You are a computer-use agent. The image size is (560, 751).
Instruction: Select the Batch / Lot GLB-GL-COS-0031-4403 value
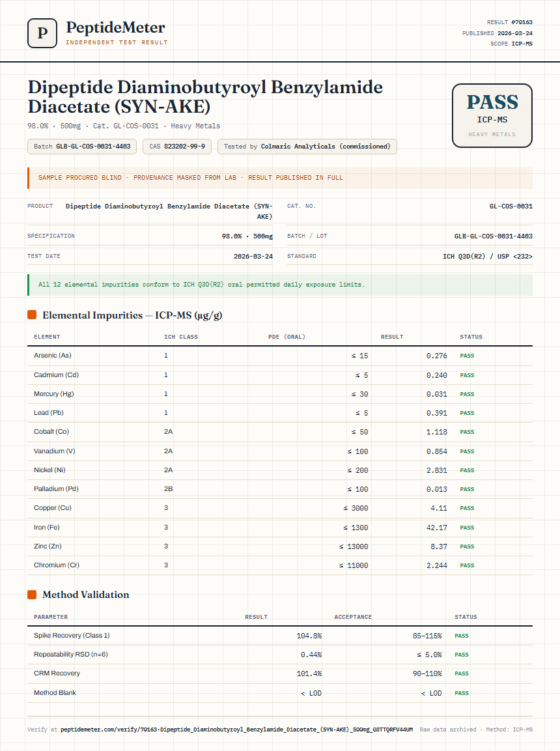coord(493,236)
